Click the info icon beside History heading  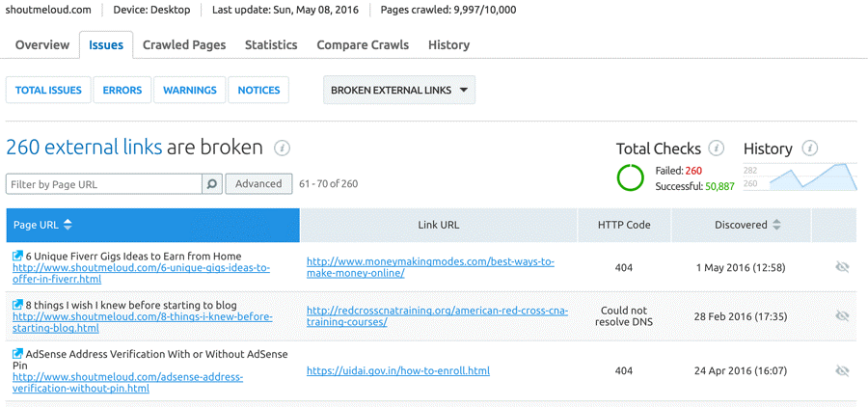810,148
